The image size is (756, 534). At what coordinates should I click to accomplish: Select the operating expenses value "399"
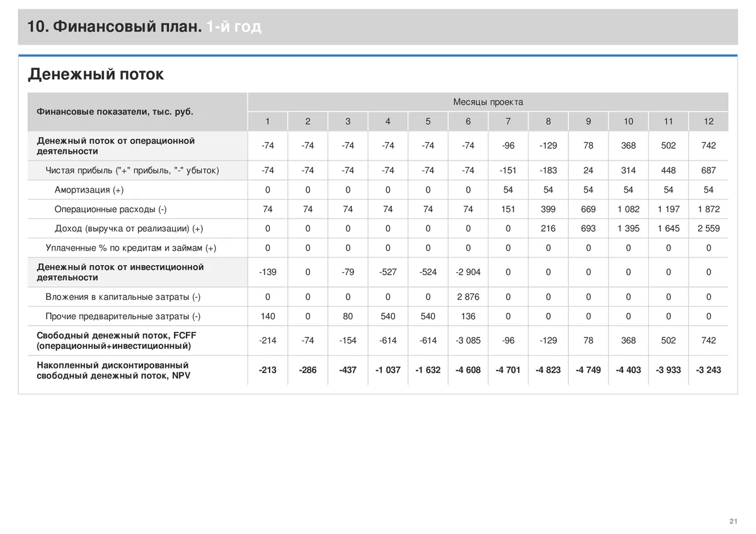[548, 209]
